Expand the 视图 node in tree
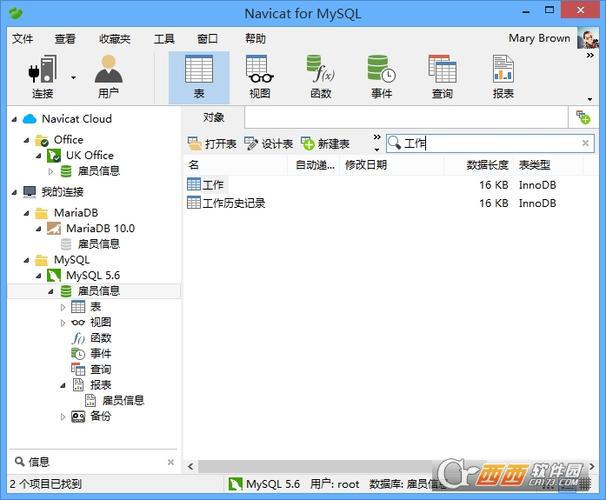Screen dimensions: 606x500 [x=63, y=323]
